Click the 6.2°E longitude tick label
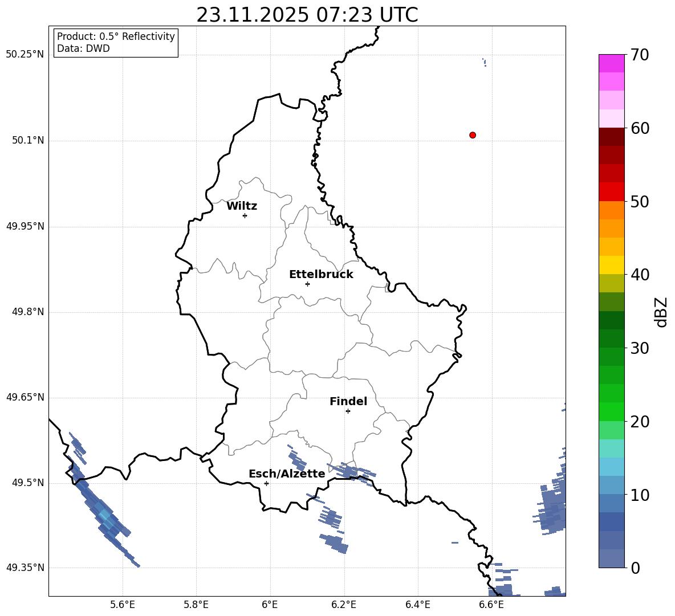 click(344, 605)
